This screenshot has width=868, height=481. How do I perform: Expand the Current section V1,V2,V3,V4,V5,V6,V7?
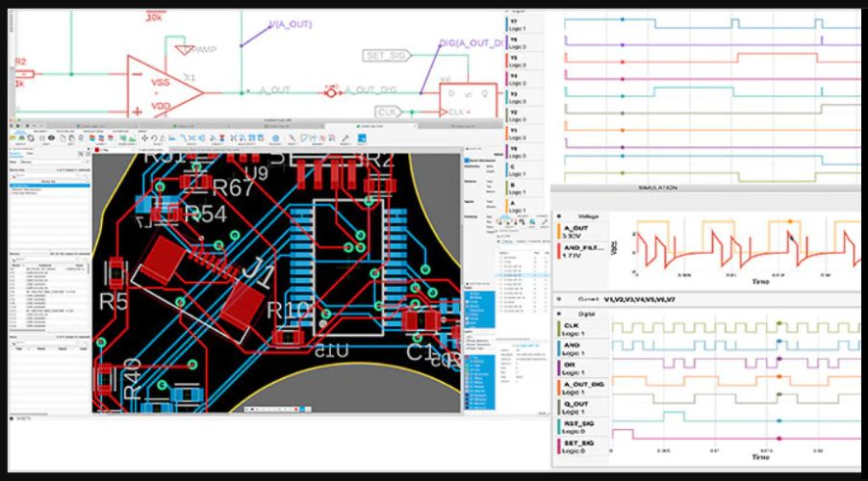point(558,299)
